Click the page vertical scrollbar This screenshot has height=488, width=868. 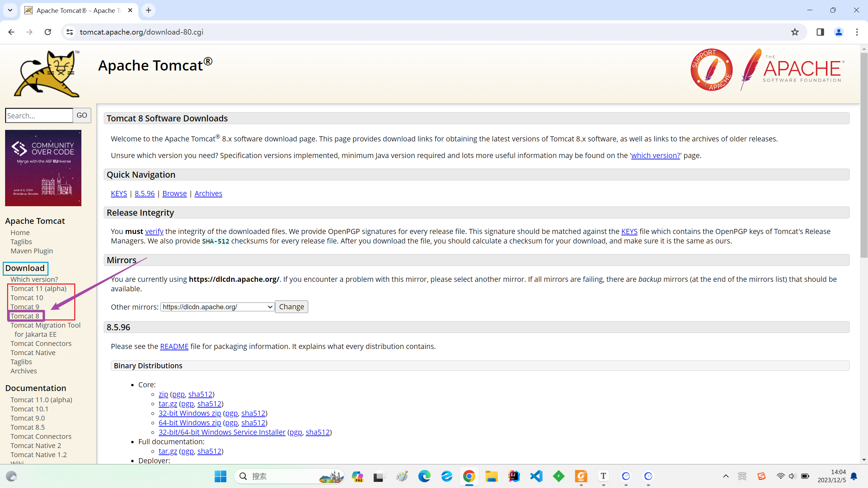point(864,155)
